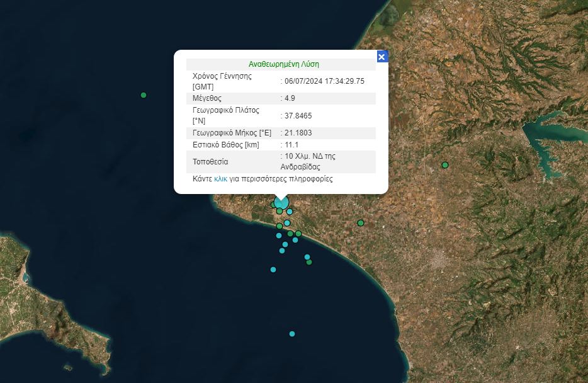Click the left marker of the green coastline pair

pos(290,234)
